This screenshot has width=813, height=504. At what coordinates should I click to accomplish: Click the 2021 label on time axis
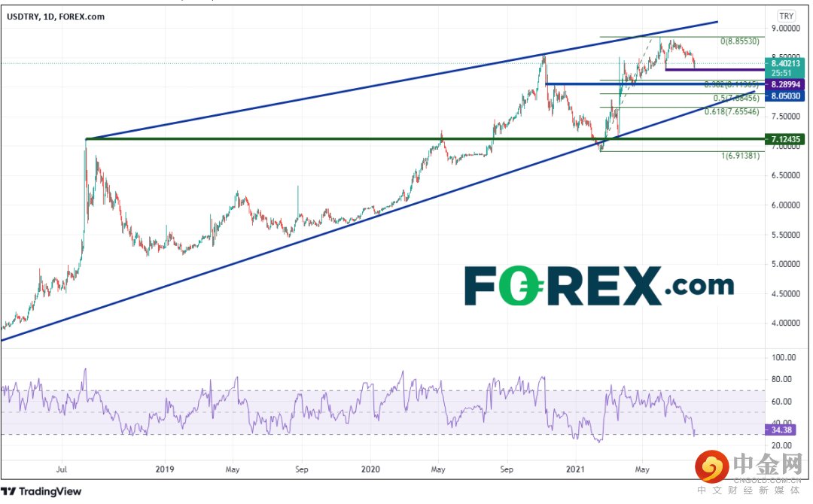575,469
